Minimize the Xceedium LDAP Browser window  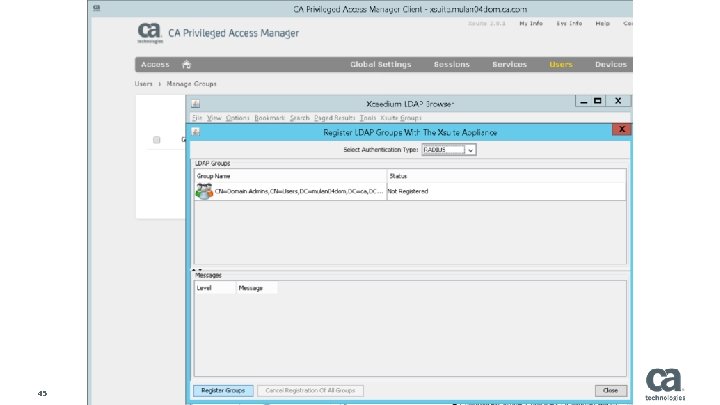583,101
